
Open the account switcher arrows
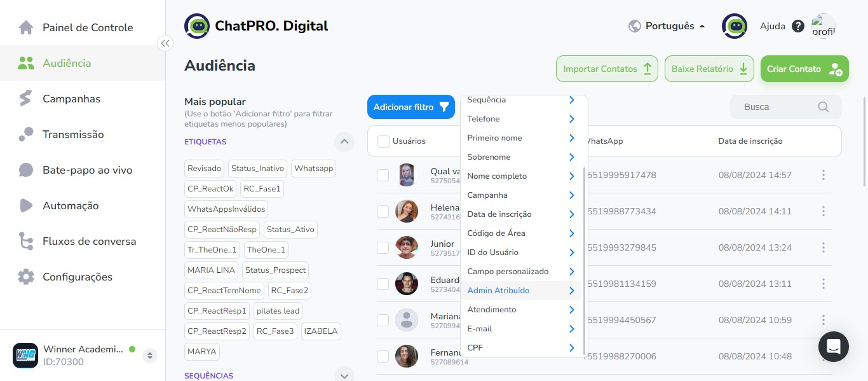(150, 356)
